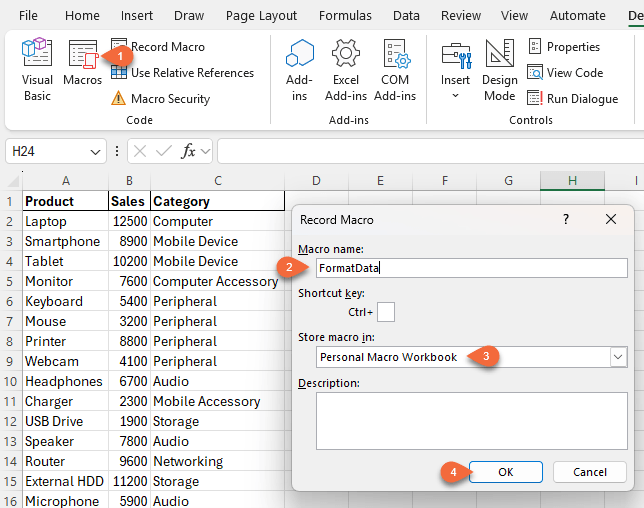The image size is (644, 508).
Task: Expand the Name Box dropdown
Action: (x=95, y=152)
